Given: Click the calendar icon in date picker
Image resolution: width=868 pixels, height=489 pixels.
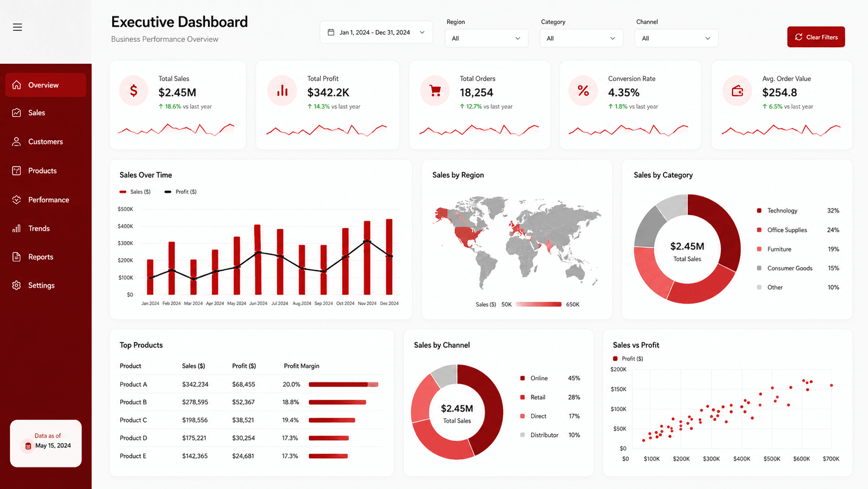Looking at the screenshot, I should (331, 32).
